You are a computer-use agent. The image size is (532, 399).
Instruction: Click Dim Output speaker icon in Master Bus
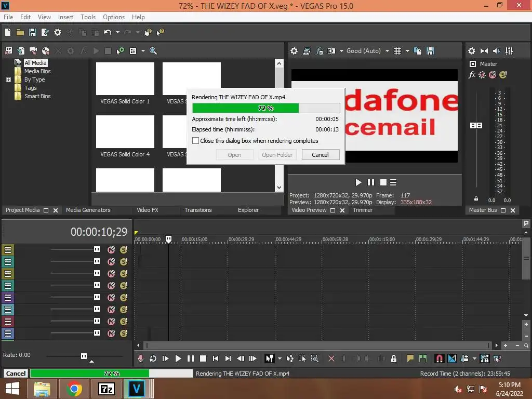(x=496, y=51)
